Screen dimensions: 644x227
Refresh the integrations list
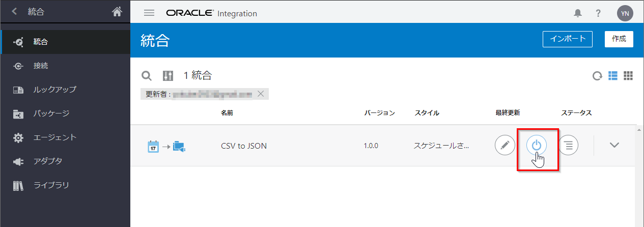coord(597,76)
